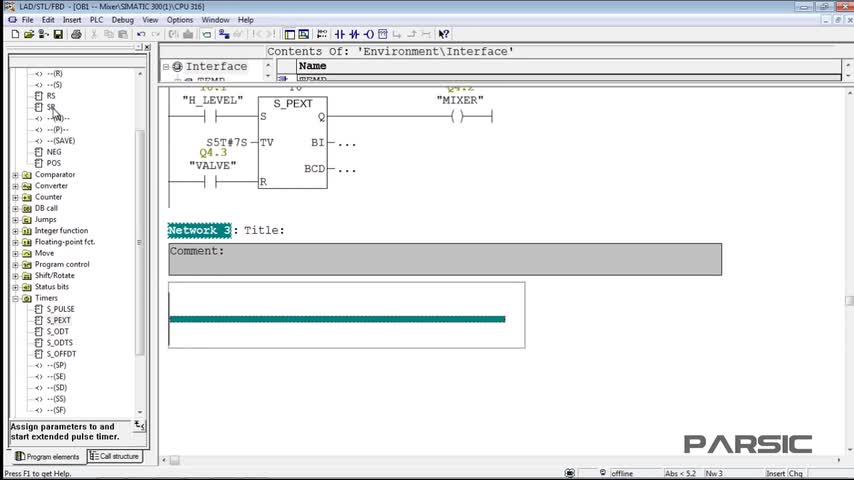
Task: Open the Insert menu
Action: point(72,20)
